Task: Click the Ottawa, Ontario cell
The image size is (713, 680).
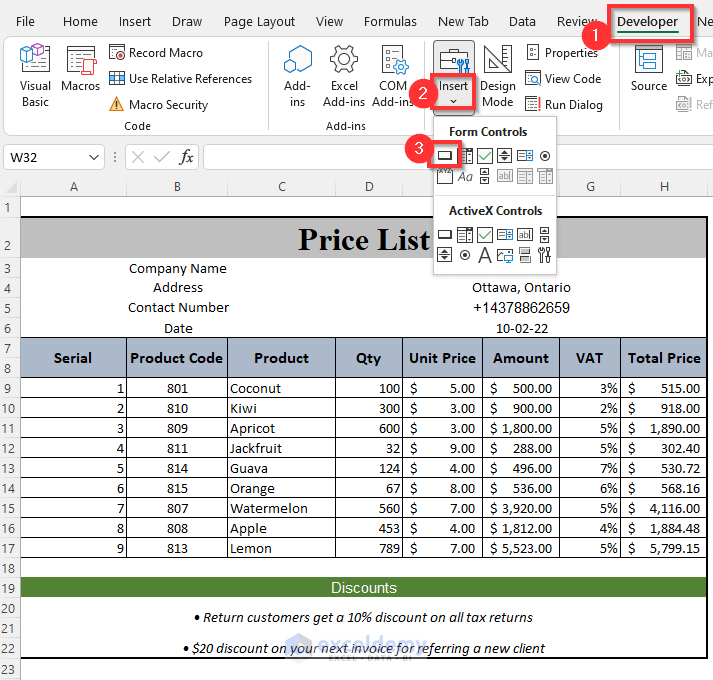Action: (521, 287)
